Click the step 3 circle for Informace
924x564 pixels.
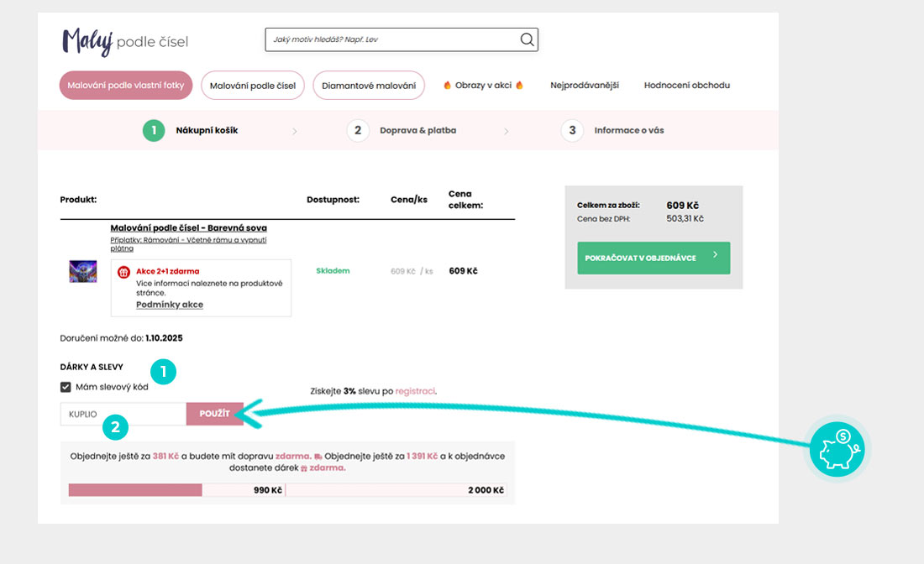pyautogui.click(x=572, y=131)
